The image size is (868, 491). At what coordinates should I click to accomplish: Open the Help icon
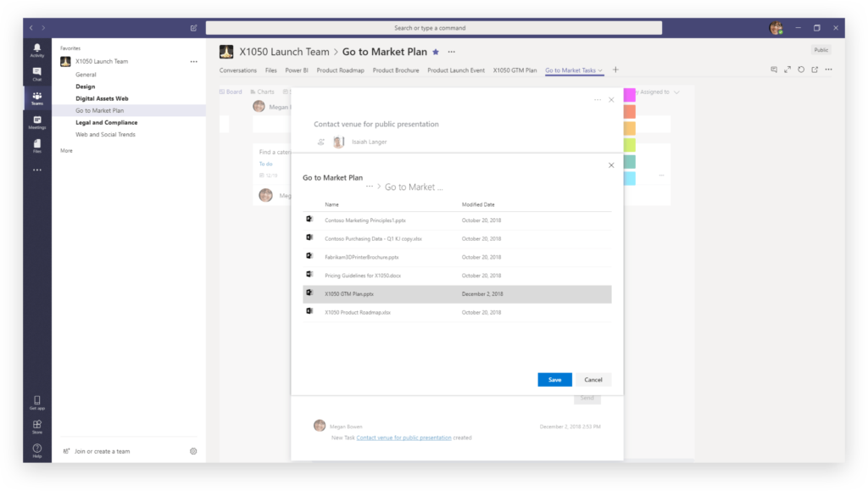point(37,450)
